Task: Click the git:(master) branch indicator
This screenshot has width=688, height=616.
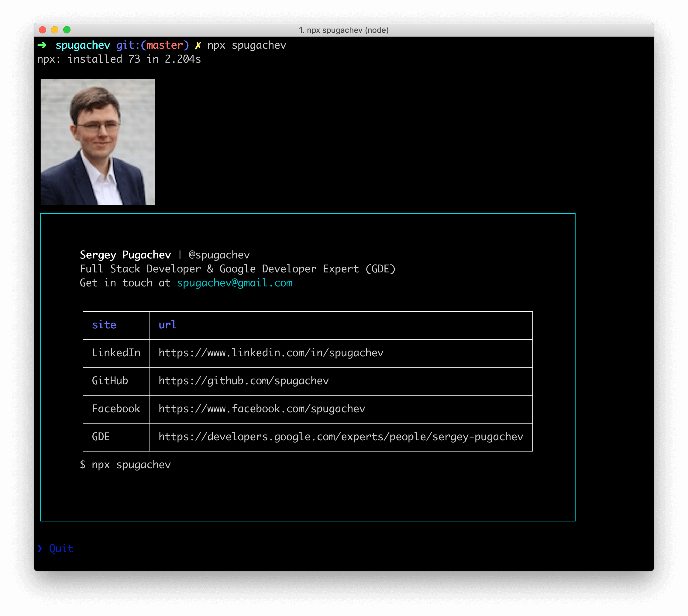Action: (153, 45)
